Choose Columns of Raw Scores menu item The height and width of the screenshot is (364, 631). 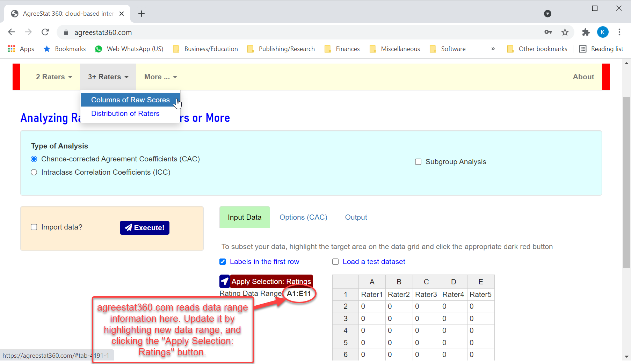pos(130,100)
